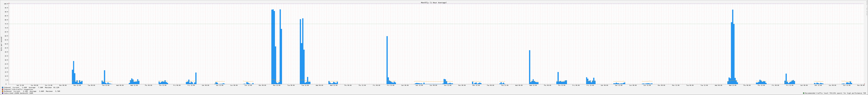868x95 pixels.
Task: Click the orange Outbound legend swatch
Action: tap(3, 91)
